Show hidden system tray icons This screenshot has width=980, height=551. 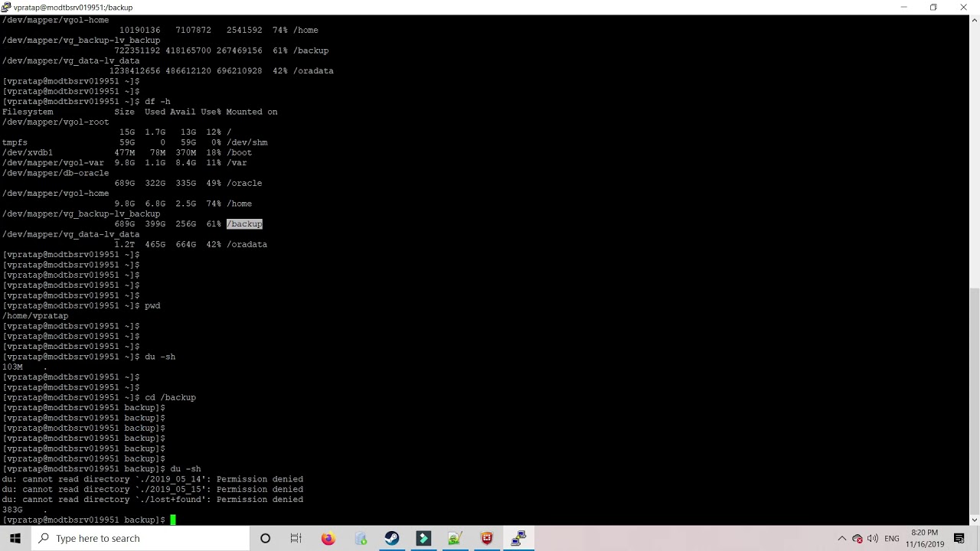tap(842, 538)
